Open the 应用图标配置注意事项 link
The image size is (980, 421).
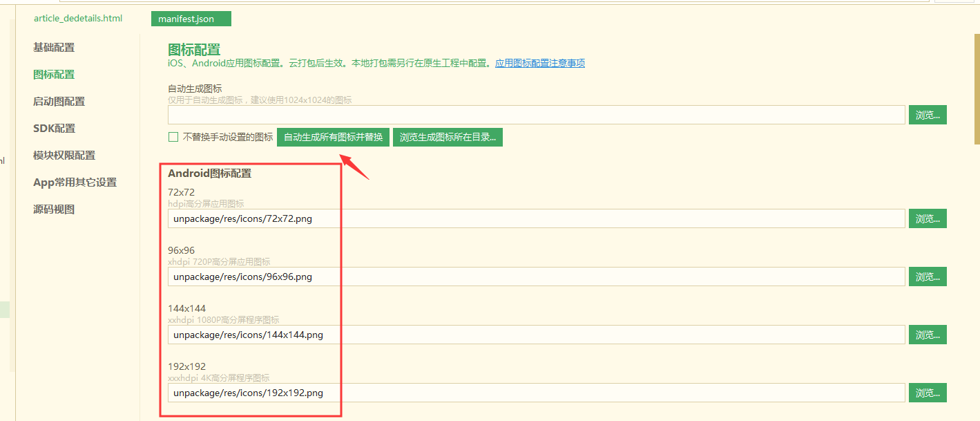point(539,63)
